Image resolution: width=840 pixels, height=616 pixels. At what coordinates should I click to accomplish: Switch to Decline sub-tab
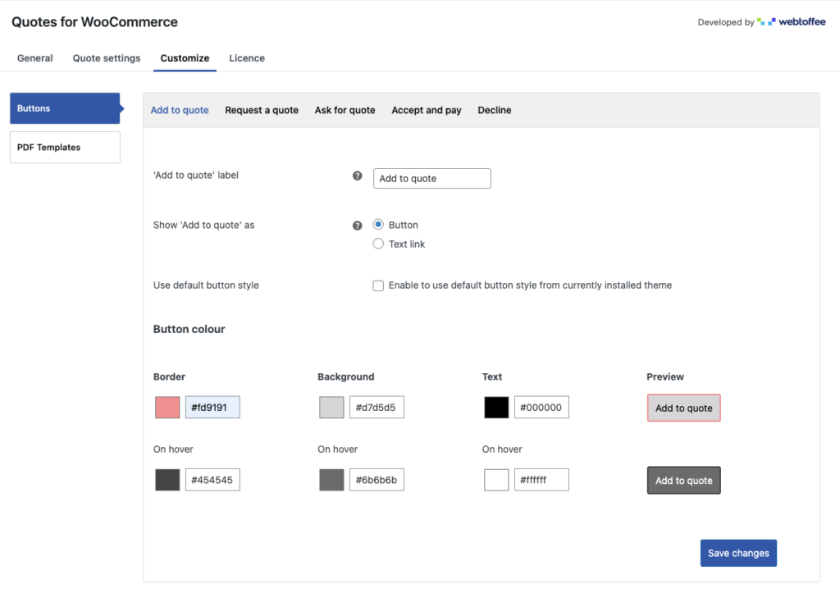495,110
